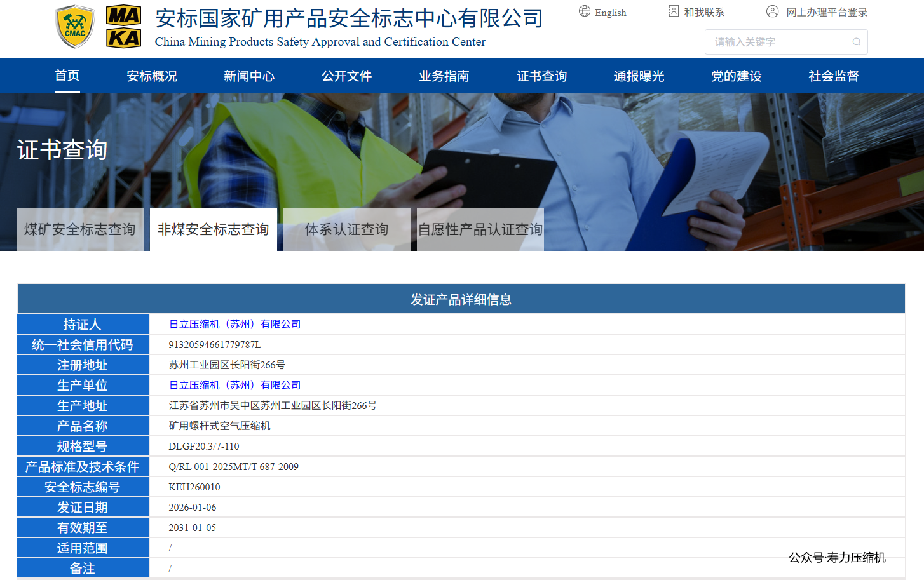The width and height of the screenshot is (924, 580).
Task: Click the search magnifier icon
Action: coord(857,42)
